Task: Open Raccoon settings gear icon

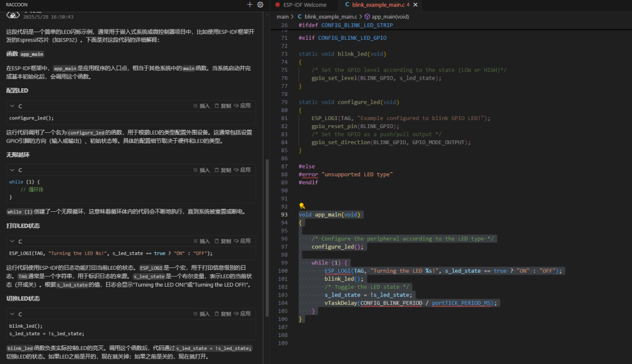Action: (260, 5)
